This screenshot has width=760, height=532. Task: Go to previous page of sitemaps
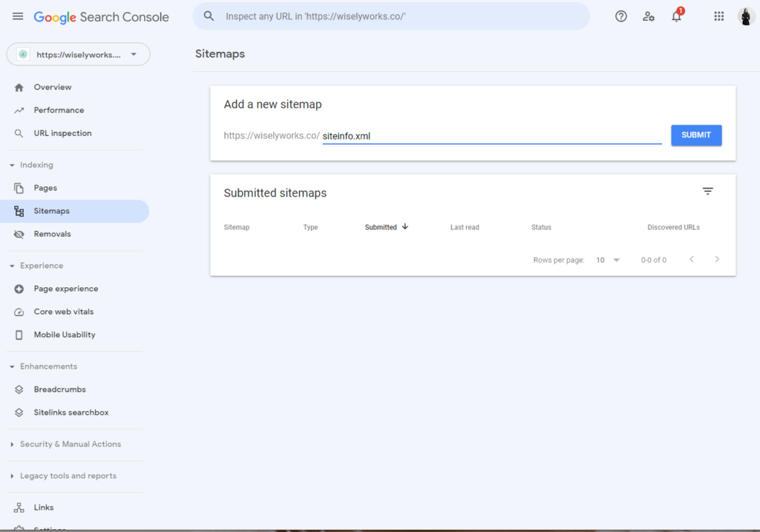tap(692, 259)
